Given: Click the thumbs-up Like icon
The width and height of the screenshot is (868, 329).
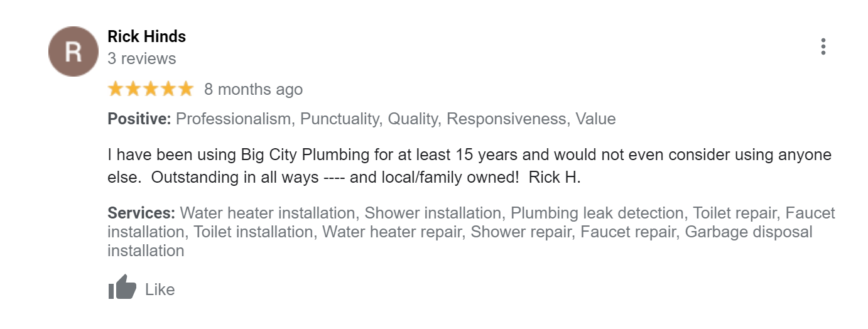Looking at the screenshot, I should pos(122,288).
